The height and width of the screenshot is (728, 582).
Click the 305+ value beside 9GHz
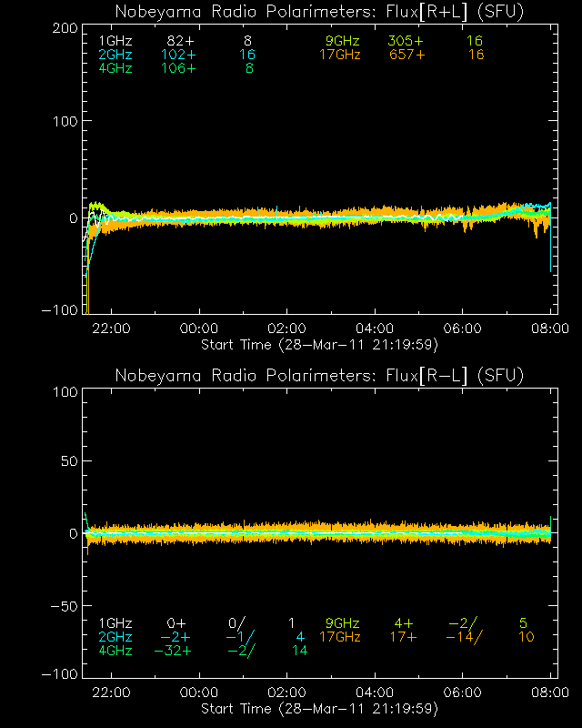pyautogui.click(x=406, y=42)
